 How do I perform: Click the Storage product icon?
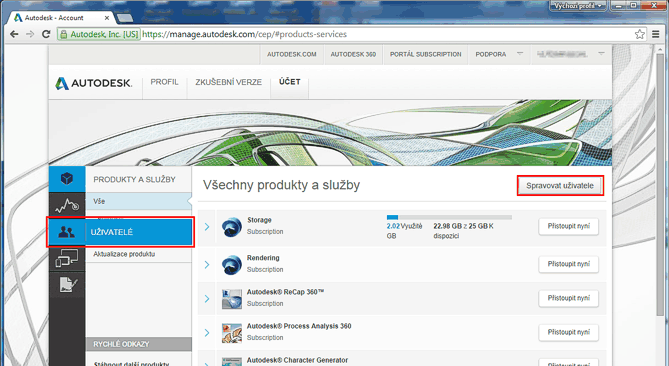pyautogui.click(x=232, y=227)
